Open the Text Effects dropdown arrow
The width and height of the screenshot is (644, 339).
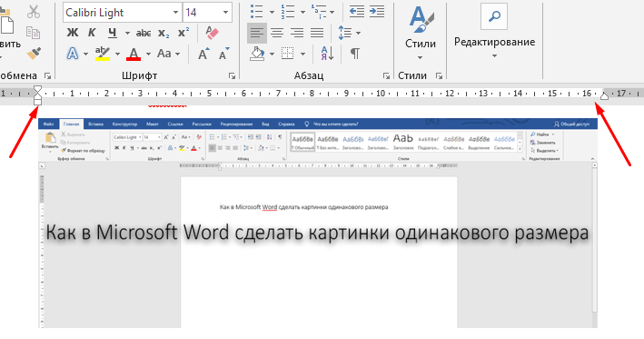pyautogui.click(x=86, y=54)
